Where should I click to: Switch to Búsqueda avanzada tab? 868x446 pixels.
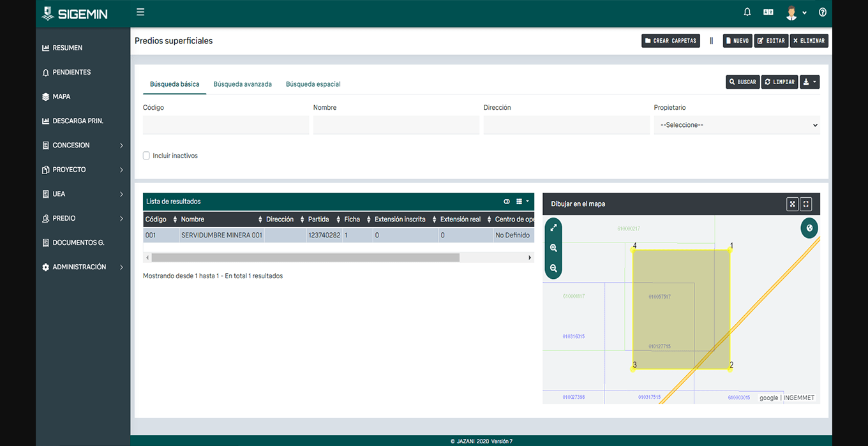pos(243,84)
